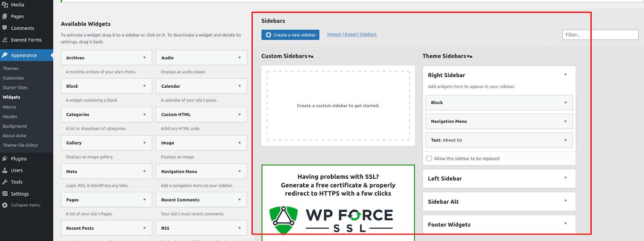Open Customize submenu item
Image resolution: width=644 pixels, height=241 pixels.
[13, 78]
